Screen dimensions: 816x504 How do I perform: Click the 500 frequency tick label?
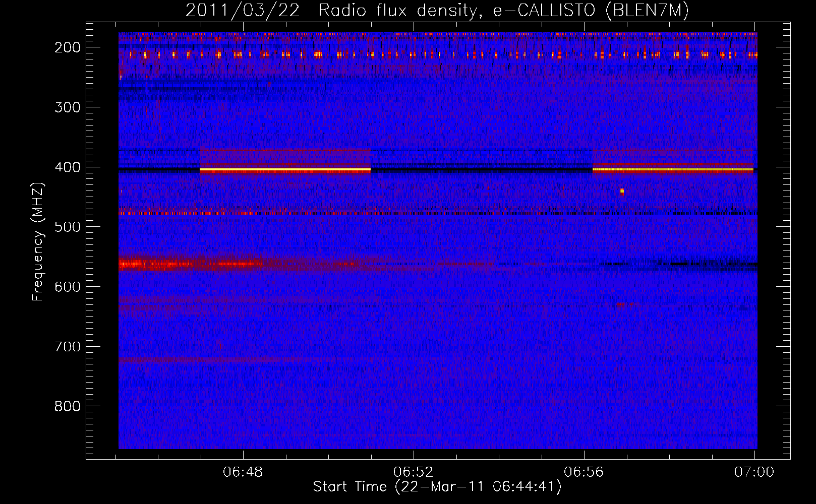(68, 227)
